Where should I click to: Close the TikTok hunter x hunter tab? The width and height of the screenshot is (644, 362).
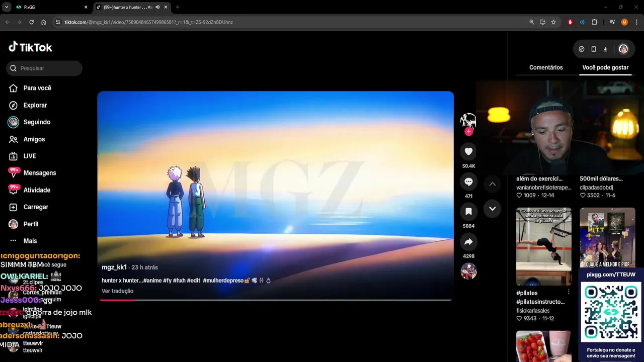click(x=166, y=7)
